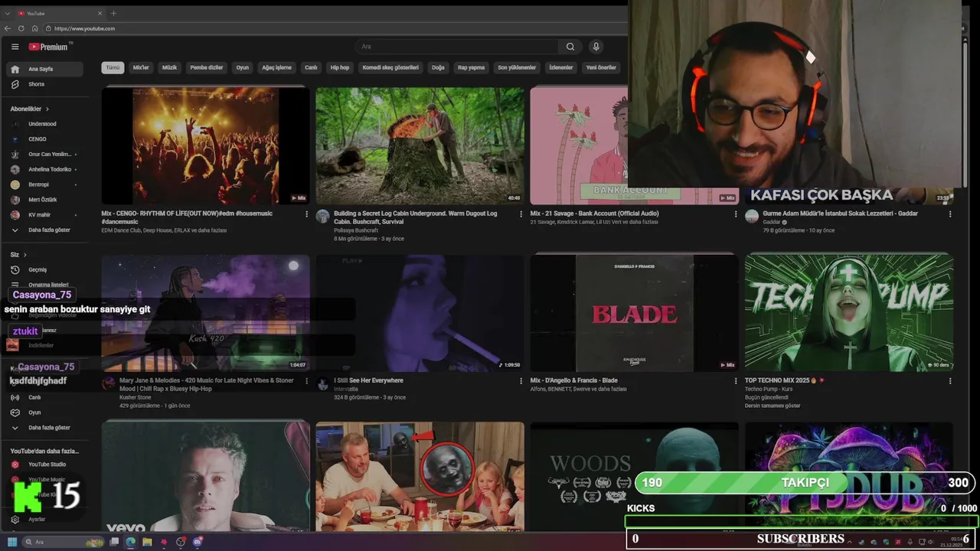This screenshot has height=551, width=980.
Task: Open File Explorer from taskbar
Action: 147,542
